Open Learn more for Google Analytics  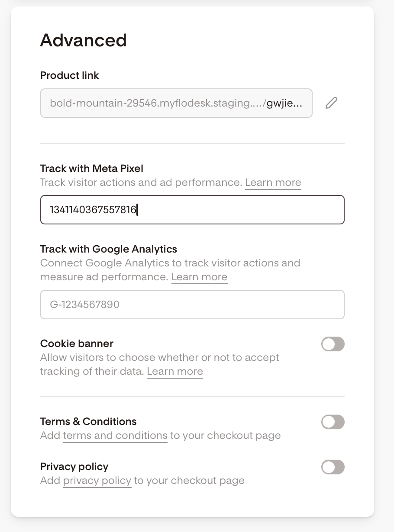(199, 277)
